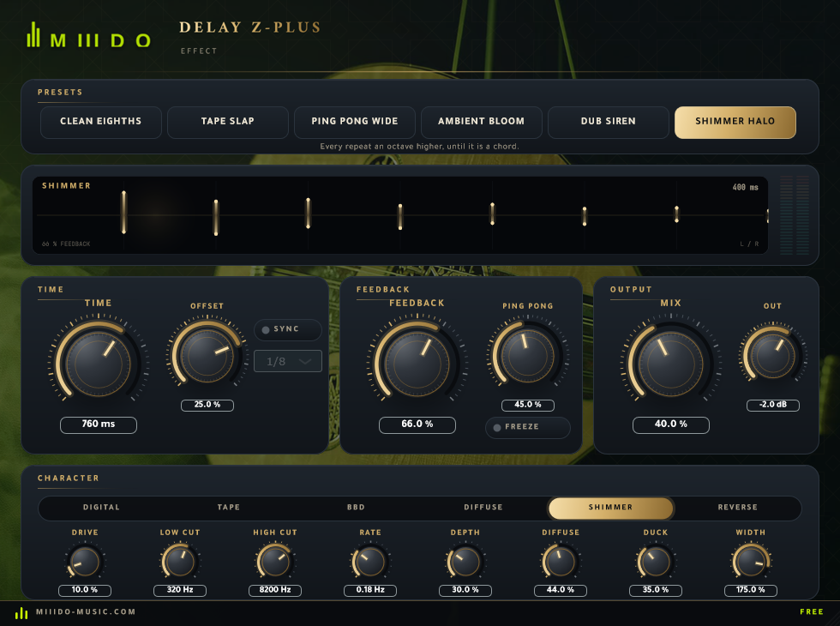Click the Time knob
840x626 pixels.
point(98,364)
